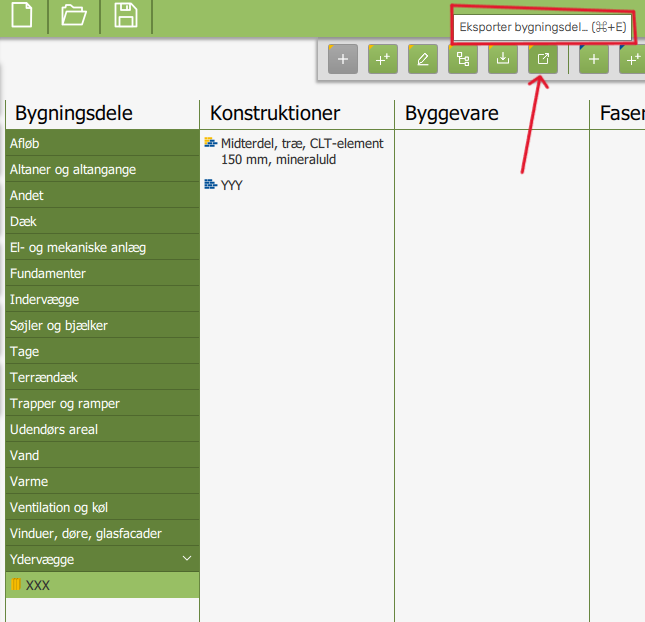Click the pencil edit button
The width and height of the screenshot is (645, 622).
(x=422, y=59)
